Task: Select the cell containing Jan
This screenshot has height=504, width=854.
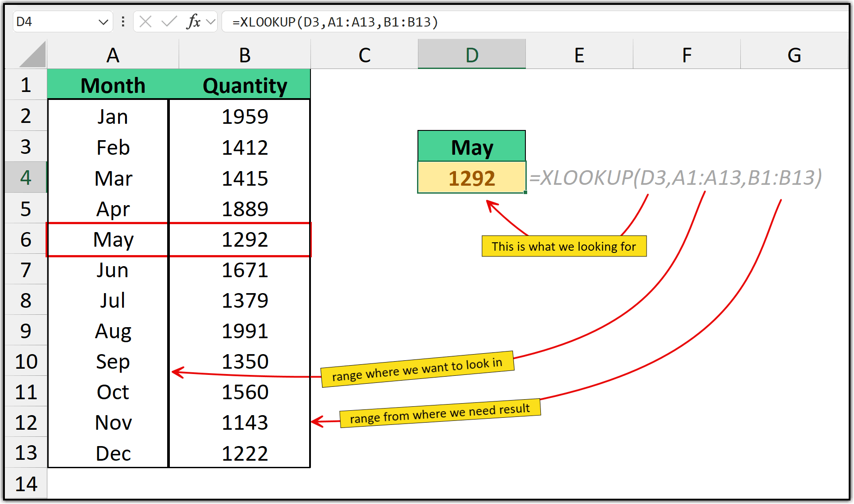Action: click(108, 116)
